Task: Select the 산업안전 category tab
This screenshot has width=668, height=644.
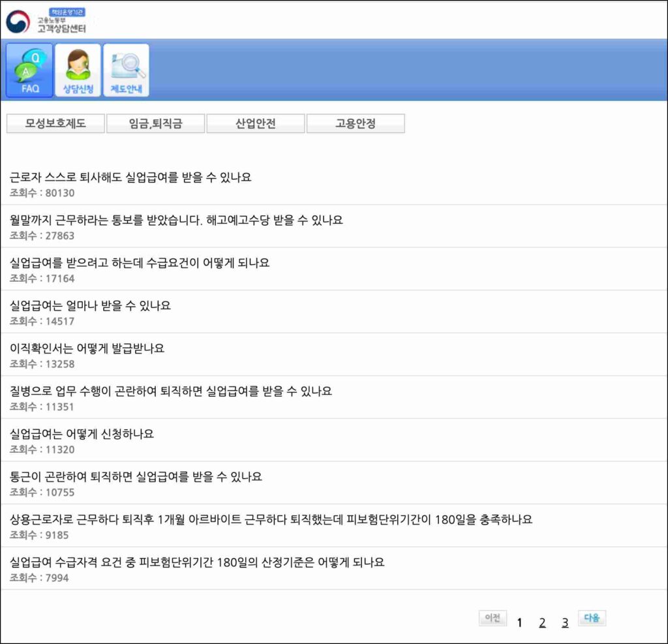Action: click(x=256, y=123)
